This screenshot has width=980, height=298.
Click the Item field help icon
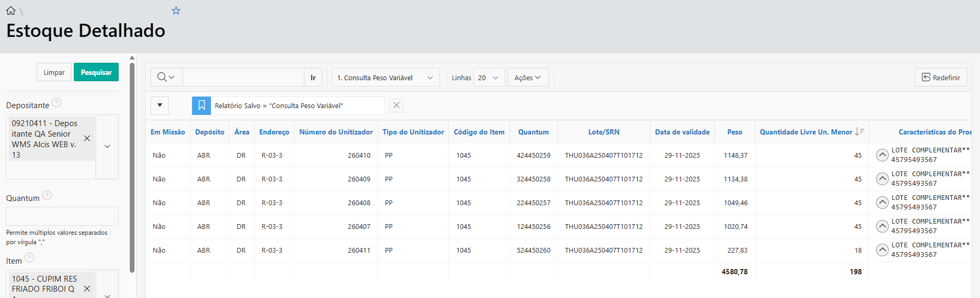pos(30,258)
